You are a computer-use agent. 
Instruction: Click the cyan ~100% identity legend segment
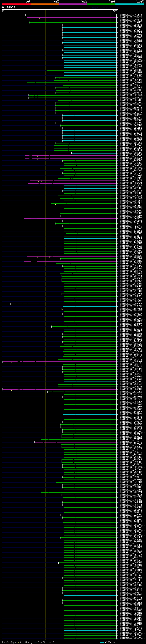tap(130, 4)
